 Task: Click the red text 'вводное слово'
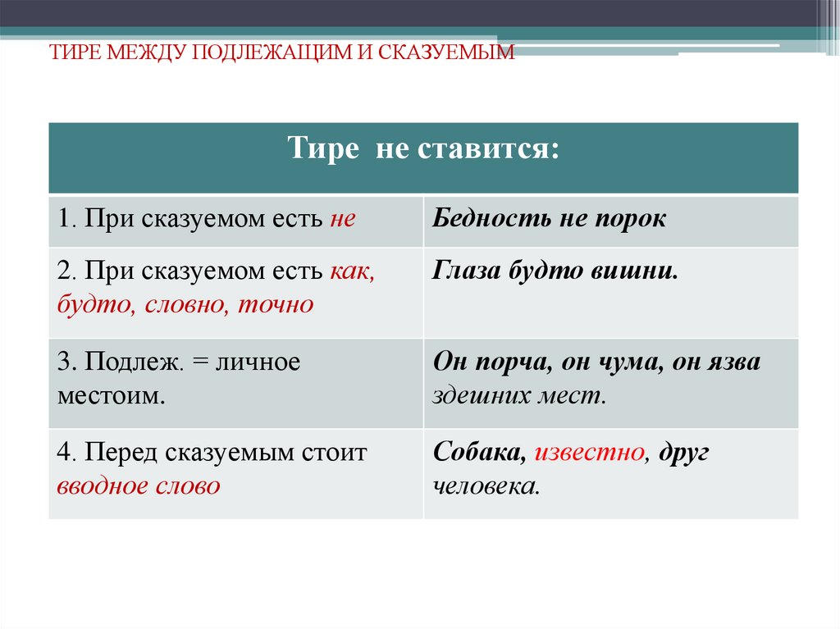pos(139,484)
